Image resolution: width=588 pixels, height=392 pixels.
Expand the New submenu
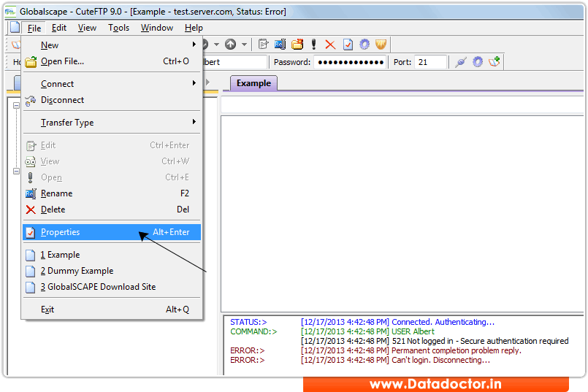(112, 45)
